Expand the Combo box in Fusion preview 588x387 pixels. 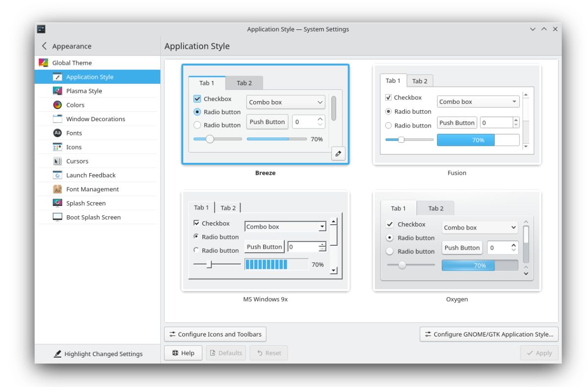tap(478, 102)
